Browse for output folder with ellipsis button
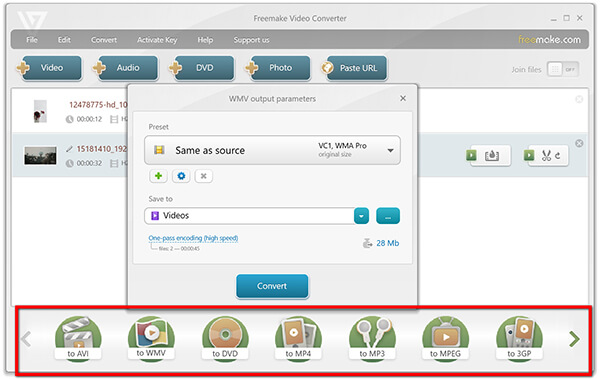Screen dimensions: 600x379 388,216
